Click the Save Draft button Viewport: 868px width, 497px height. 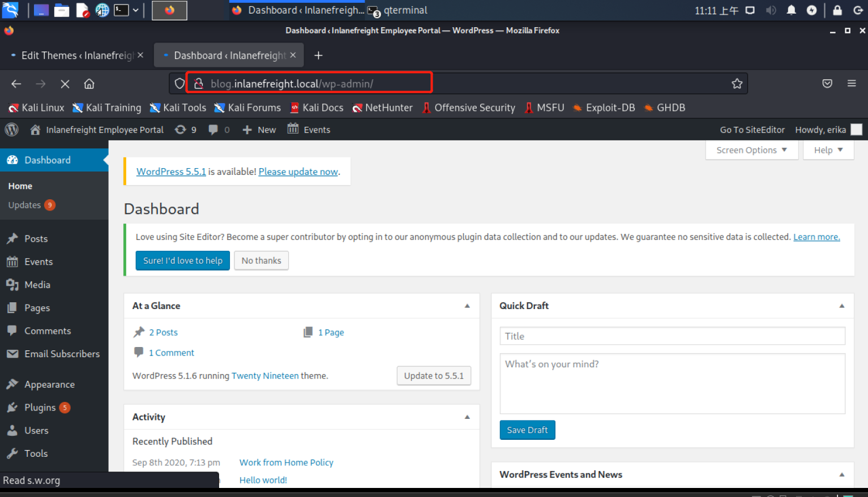tap(527, 430)
